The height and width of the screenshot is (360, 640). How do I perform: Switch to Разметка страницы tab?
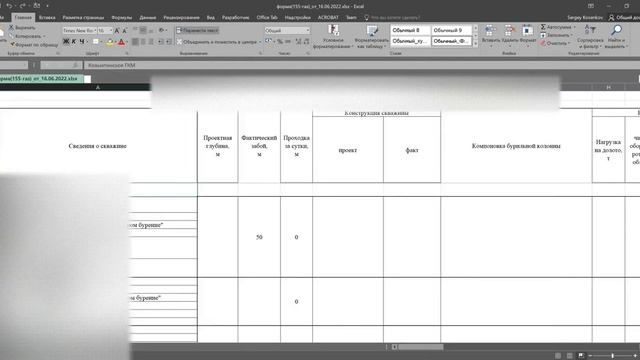click(83, 18)
